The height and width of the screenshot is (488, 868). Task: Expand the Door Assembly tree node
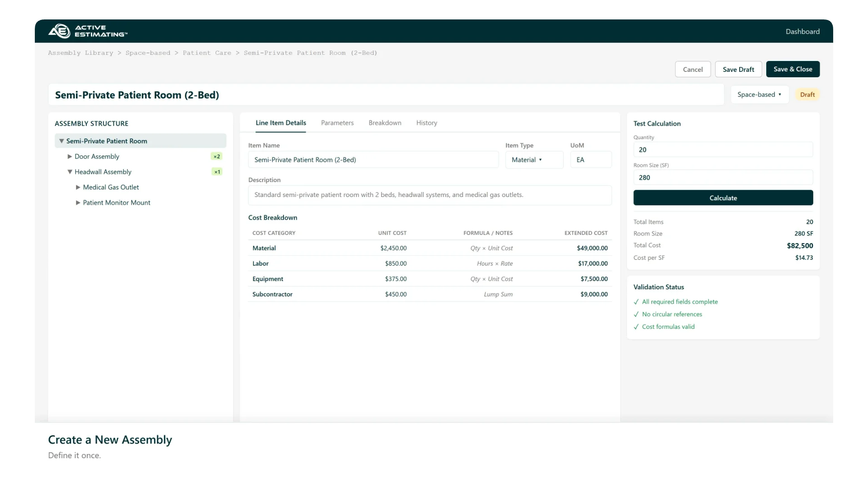pos(70,156)
